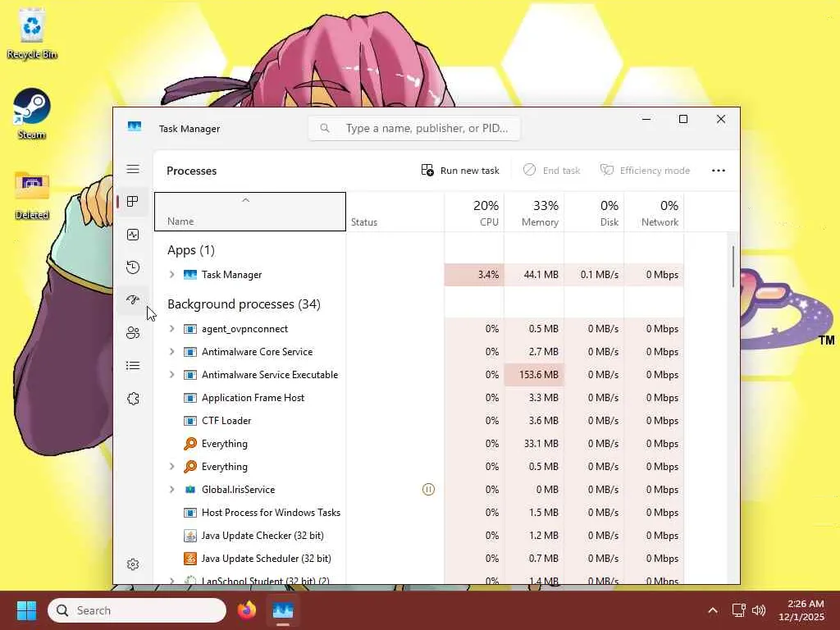Open the App history sidebar icon
Viewport: 840px width, 630px height.
133,267
